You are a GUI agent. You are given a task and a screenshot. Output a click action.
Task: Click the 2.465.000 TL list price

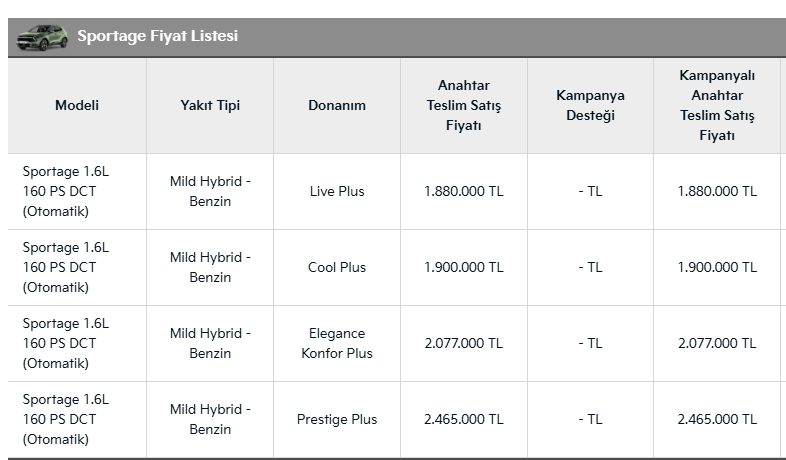click(x=463, y=419)
